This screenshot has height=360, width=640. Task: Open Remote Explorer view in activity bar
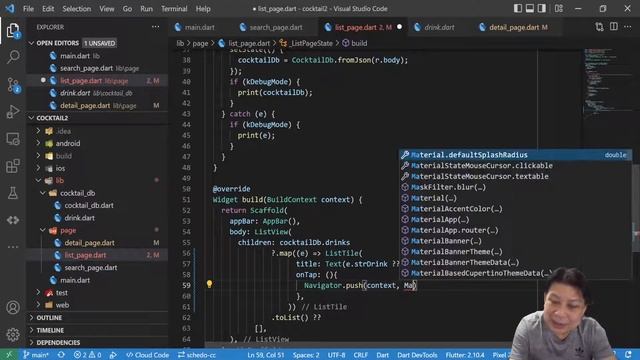click(x=13, y=139)
